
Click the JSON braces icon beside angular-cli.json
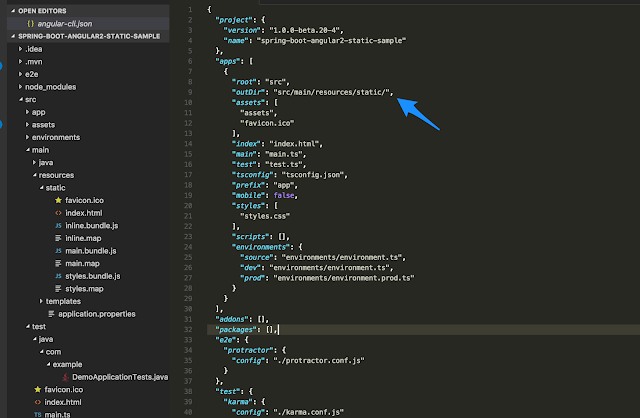click(30, 24)
